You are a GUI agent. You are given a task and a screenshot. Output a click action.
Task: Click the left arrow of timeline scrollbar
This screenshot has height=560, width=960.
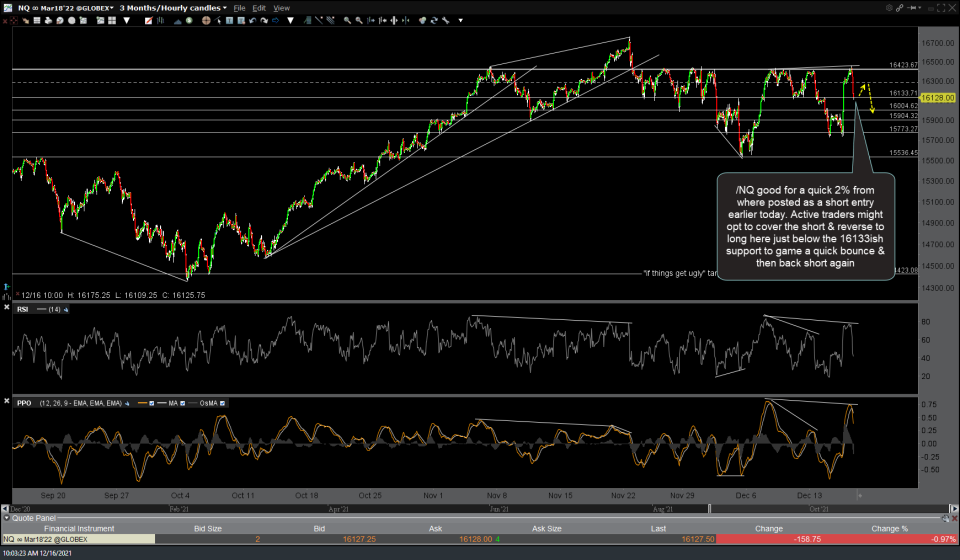[x=5, y=509]
